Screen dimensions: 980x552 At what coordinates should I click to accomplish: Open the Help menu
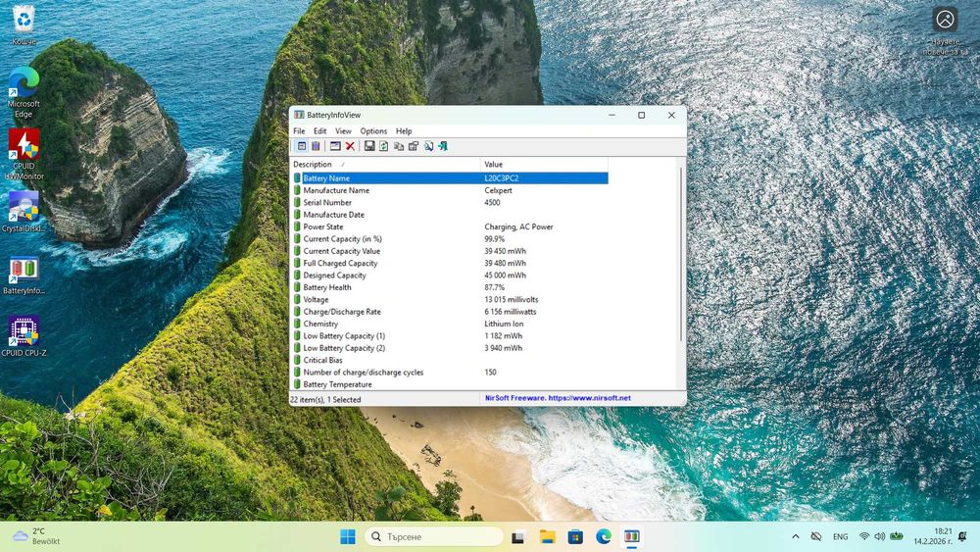[x=404, y=131]
